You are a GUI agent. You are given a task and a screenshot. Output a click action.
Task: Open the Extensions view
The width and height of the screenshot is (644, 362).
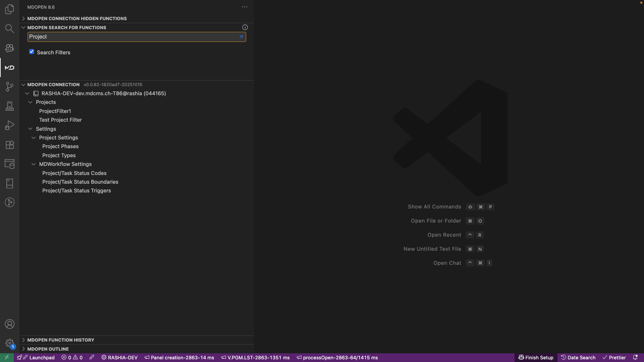click(x=9, y=145)
